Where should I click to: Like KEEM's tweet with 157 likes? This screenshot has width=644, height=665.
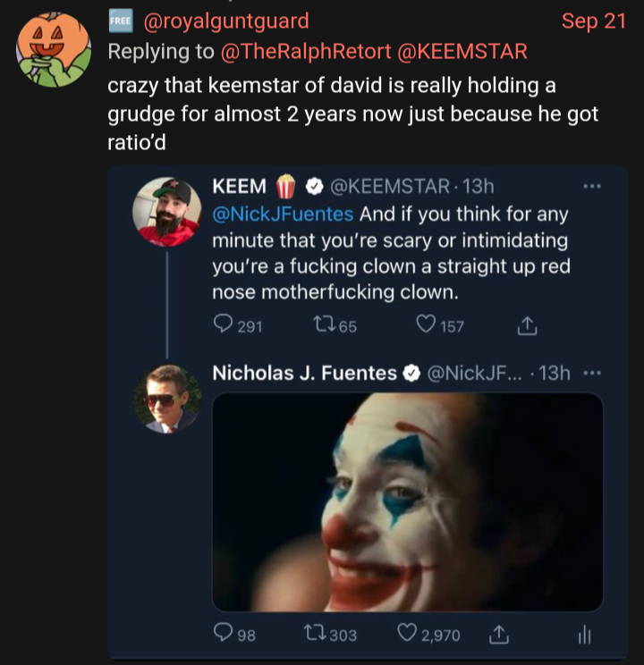pyautogui.click(x=425, y=325)
